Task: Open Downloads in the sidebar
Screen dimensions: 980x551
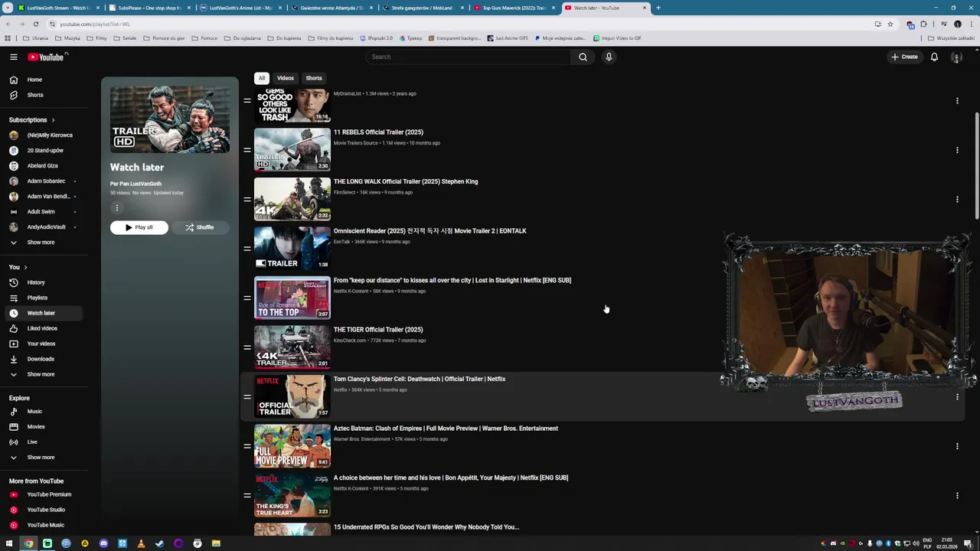Action: click(x=41, y=359)
